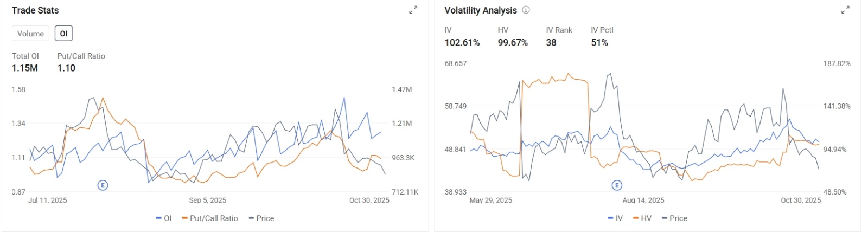Click the Total OI value 1.15M
Image resolution: width=868 pixels, height=233 pixels.
click(x=25, y=68)
